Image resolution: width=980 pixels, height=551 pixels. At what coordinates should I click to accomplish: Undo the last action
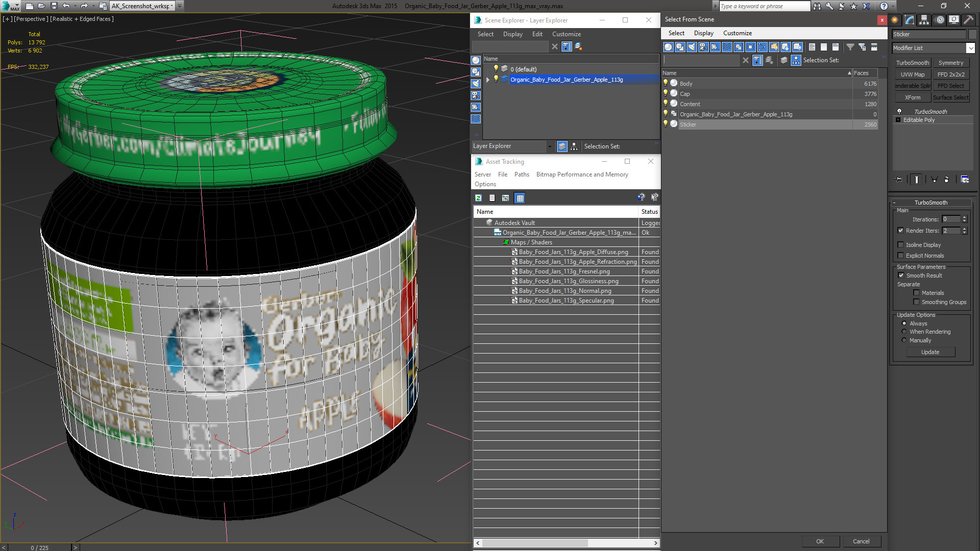click(66, 6)
